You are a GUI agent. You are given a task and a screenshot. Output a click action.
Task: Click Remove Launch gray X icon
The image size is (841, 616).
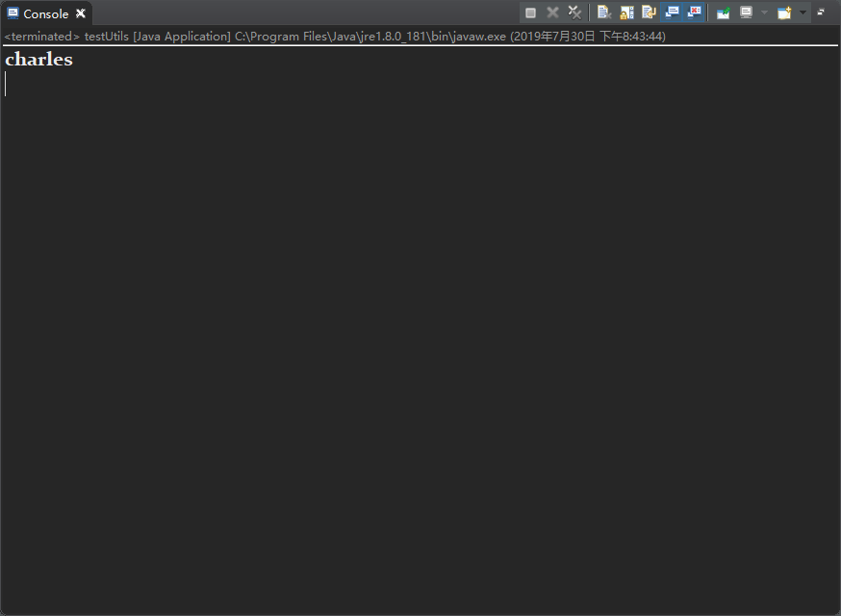552,13
